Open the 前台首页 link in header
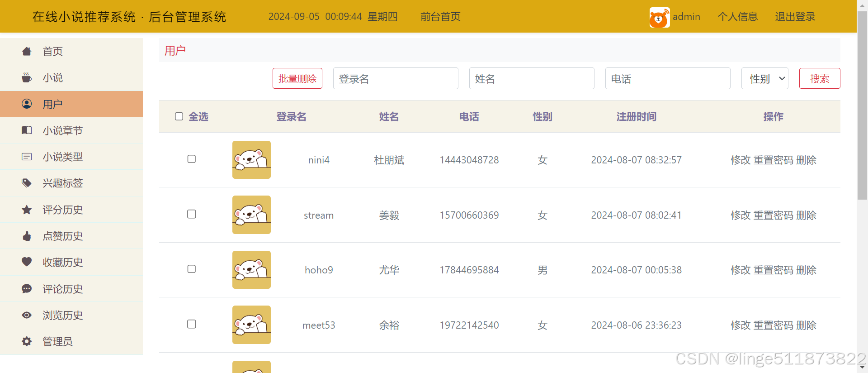Screen dimensions: 868x373 [x=440, y=17]
